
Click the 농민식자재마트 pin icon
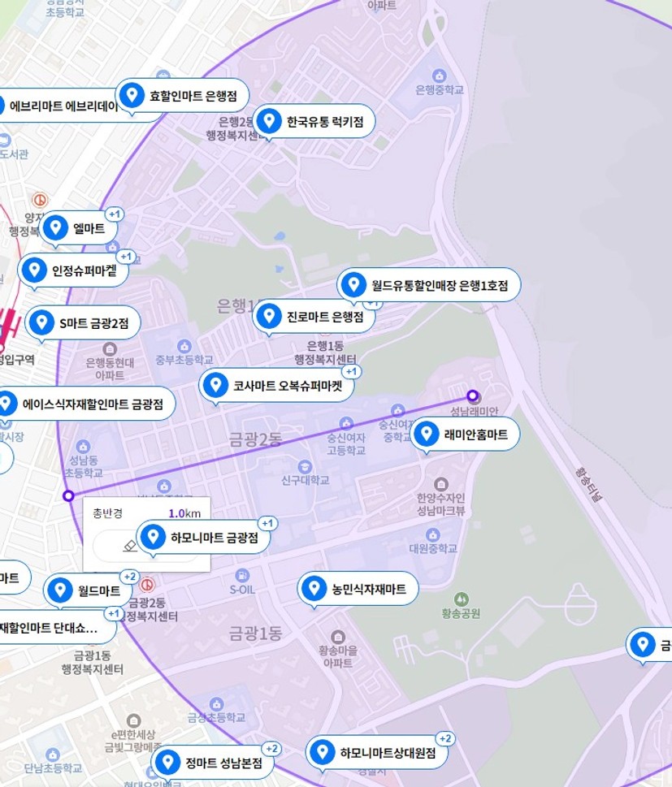tap(314, 588)
